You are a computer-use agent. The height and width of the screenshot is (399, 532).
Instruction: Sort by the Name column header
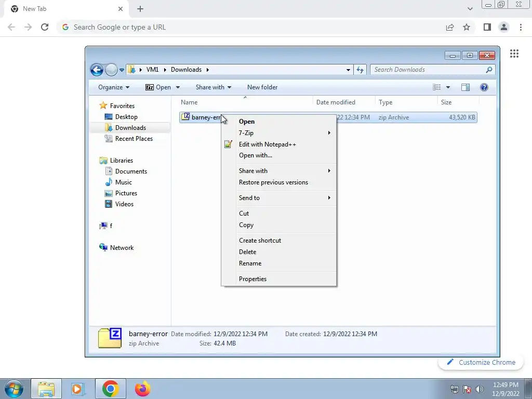click(245, 102)
